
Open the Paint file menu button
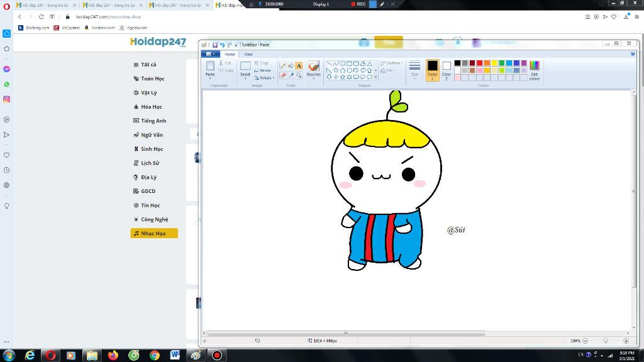[x=211, y=54]
